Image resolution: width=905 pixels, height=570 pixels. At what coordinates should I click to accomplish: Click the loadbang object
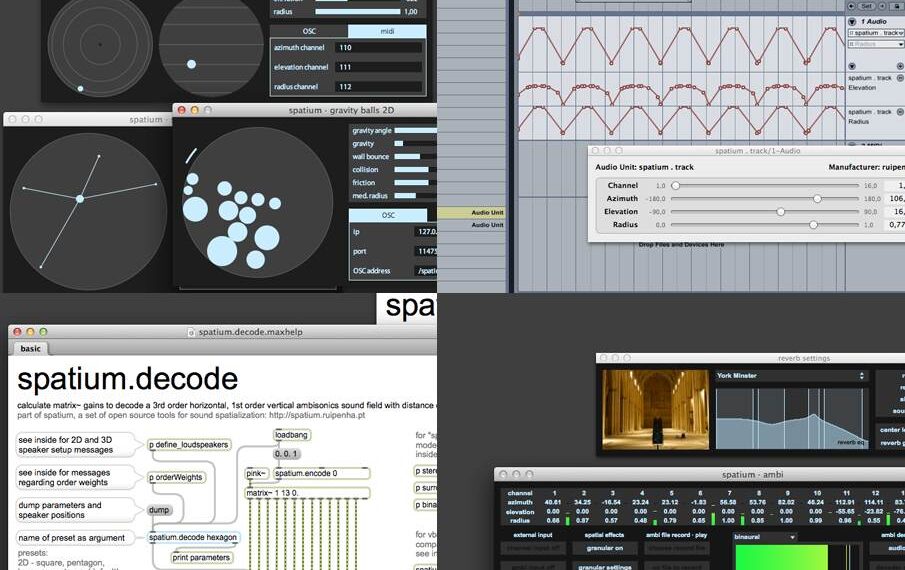click(291, 435)
